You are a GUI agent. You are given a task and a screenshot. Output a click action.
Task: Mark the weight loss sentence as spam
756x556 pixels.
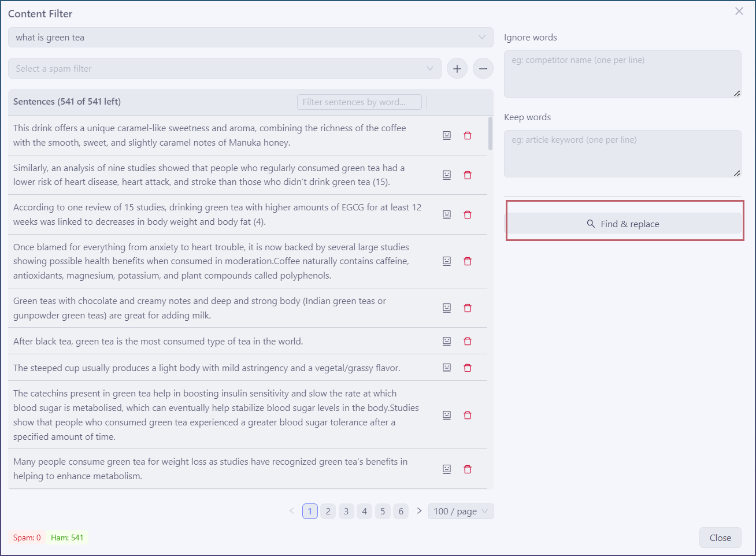point(447,469)
